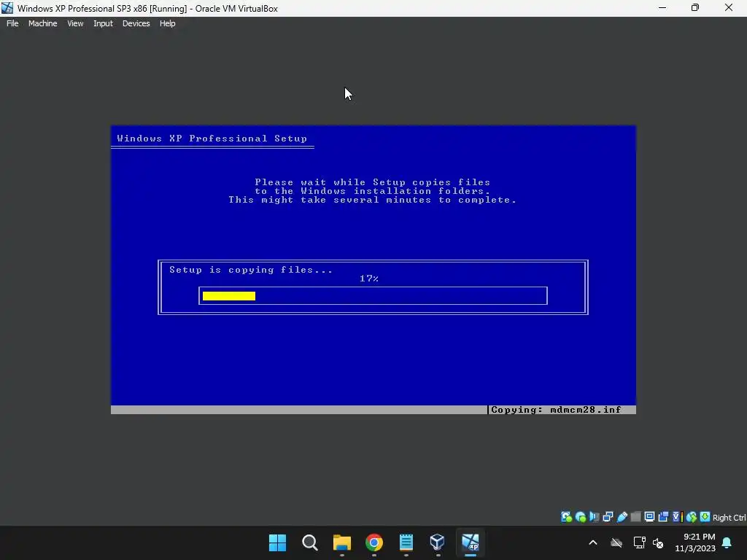Screen dimensions: 747x560
Task: Click the yellow setup progress bar
Action: (229, 296)
